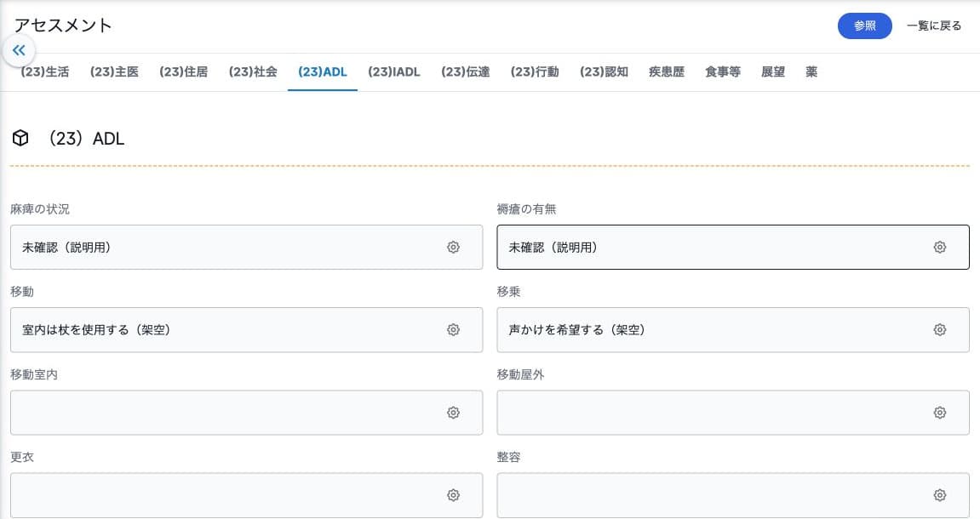Click the gear icon in 移動 field
The height and width of the screenshot is (519, 980).
pos(453,330)
